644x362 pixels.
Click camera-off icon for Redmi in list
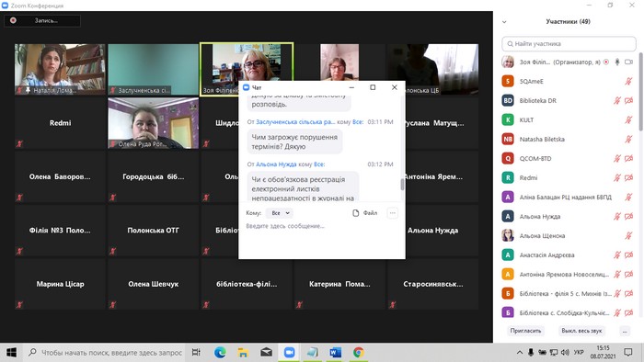point(628,177)
